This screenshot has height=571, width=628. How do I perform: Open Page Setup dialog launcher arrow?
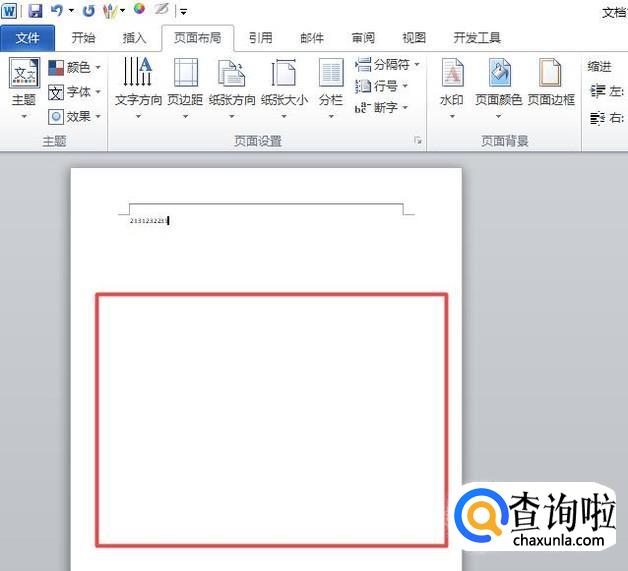[x=418, y=142]
